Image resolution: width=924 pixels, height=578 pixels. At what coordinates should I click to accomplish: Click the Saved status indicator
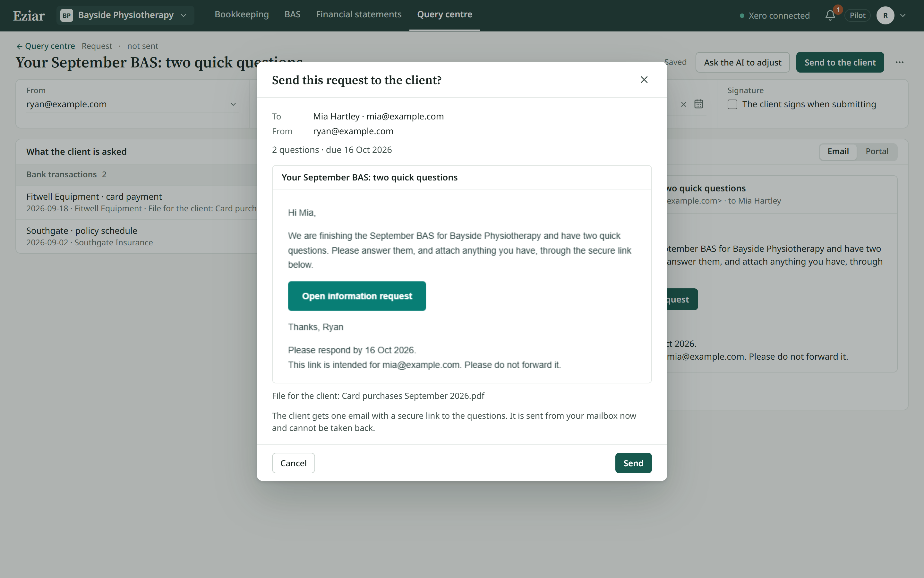pos(675,62)
